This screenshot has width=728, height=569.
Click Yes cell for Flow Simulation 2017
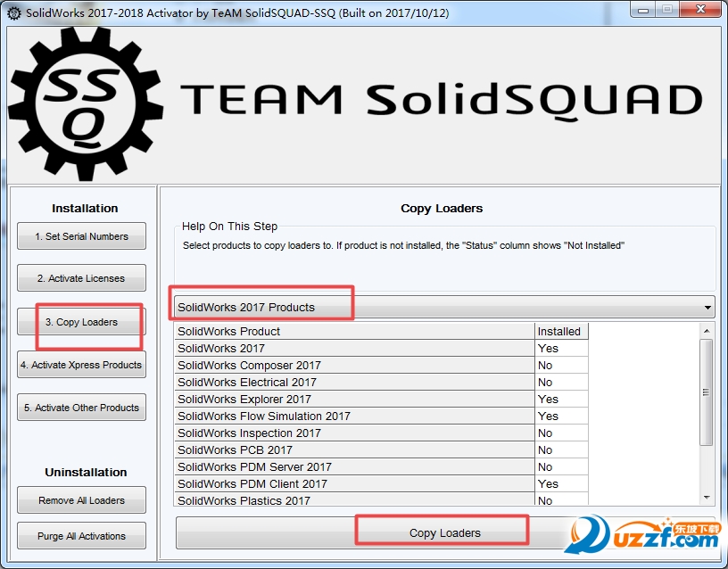point(562,416)
